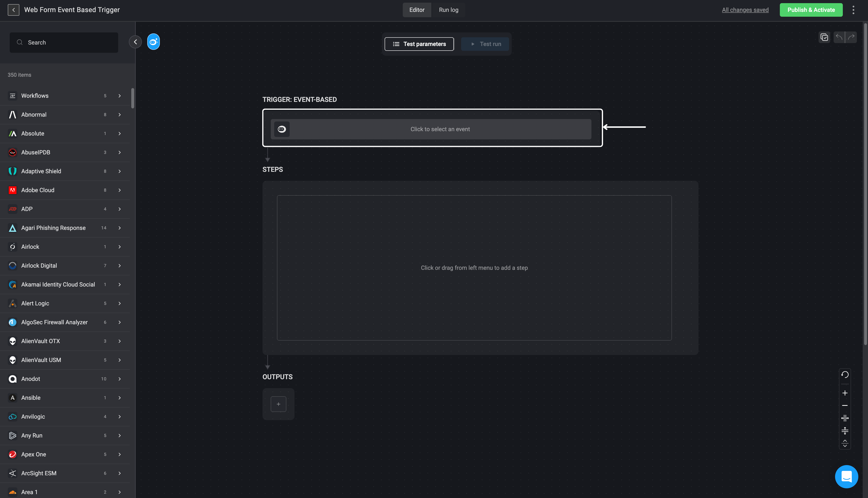Expand the Workflows category chevron
This screenshot has width=868, height=498.
[119, 96]
